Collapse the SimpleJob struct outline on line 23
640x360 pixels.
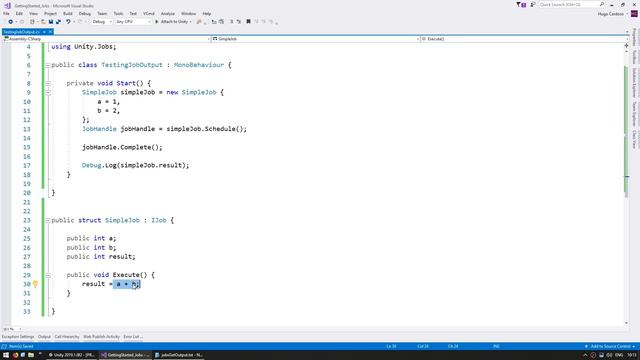coord(48,220)
